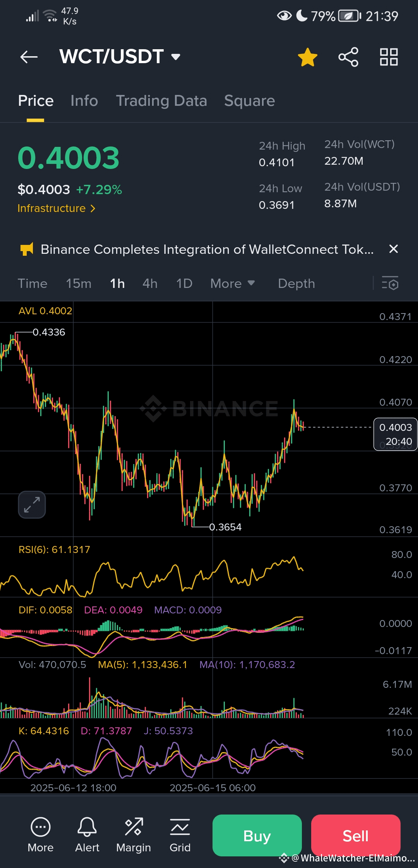
Task: Switch to the Price tab
Action: coord(36,101)
